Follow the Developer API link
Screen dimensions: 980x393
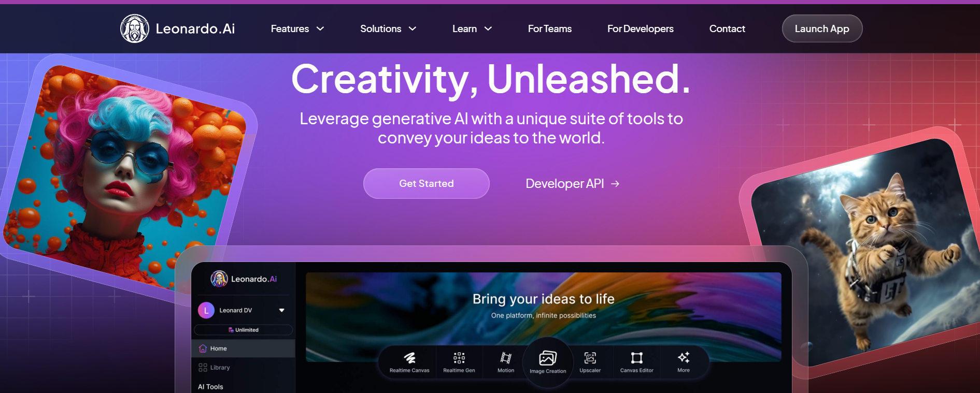point(573,184)
